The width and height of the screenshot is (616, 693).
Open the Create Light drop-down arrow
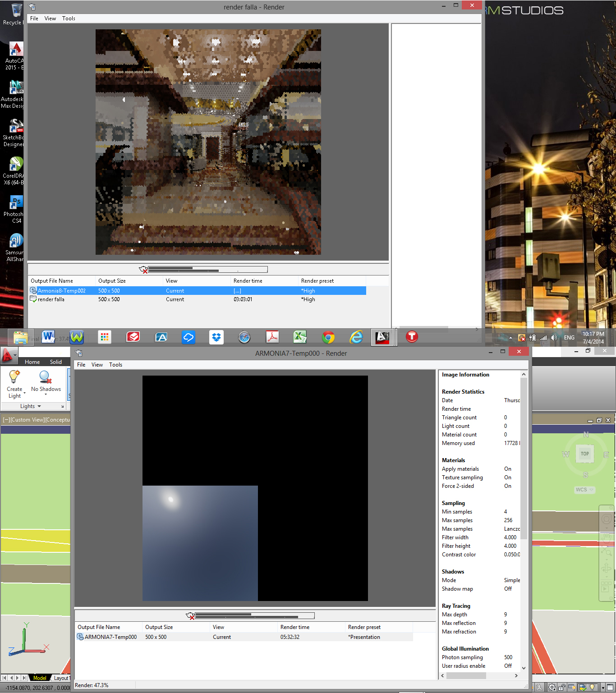(x=25, y=393)
